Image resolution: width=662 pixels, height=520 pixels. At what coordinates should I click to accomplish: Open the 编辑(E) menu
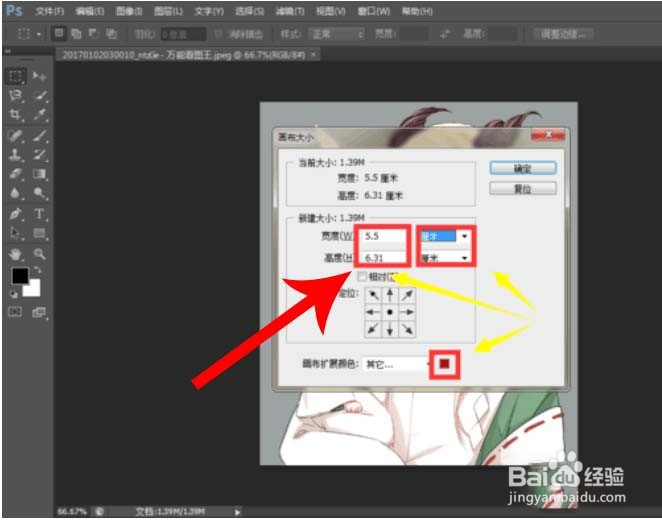pyautogui.click(x=89, y=11)
